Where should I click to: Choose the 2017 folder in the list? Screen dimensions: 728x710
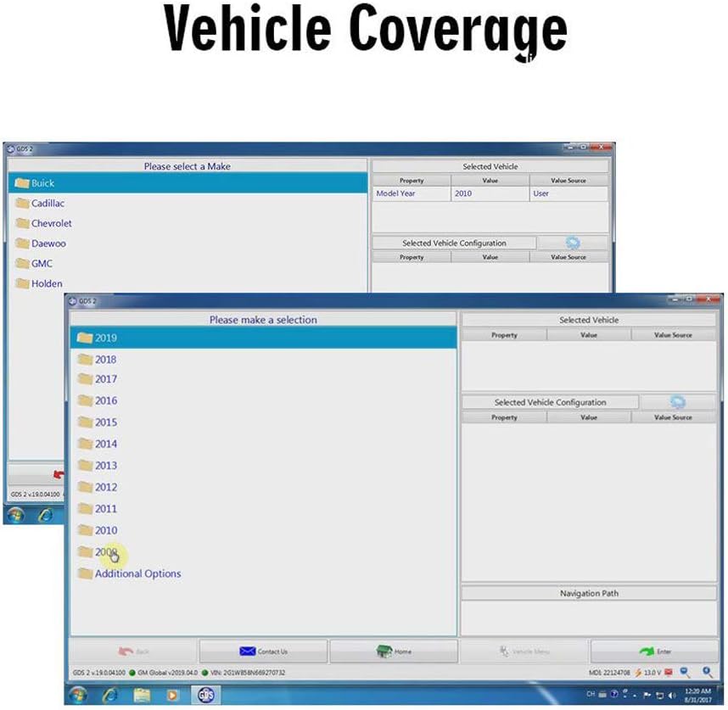(263, 379)
